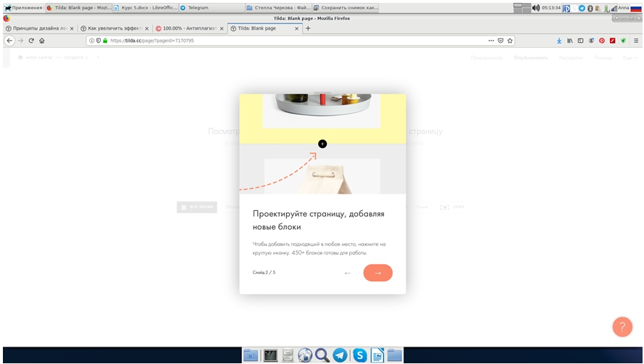Open the 'Курс 5.docx' LibreOffice window
This screenshot has width=644, height=364.
coord(145,7)
